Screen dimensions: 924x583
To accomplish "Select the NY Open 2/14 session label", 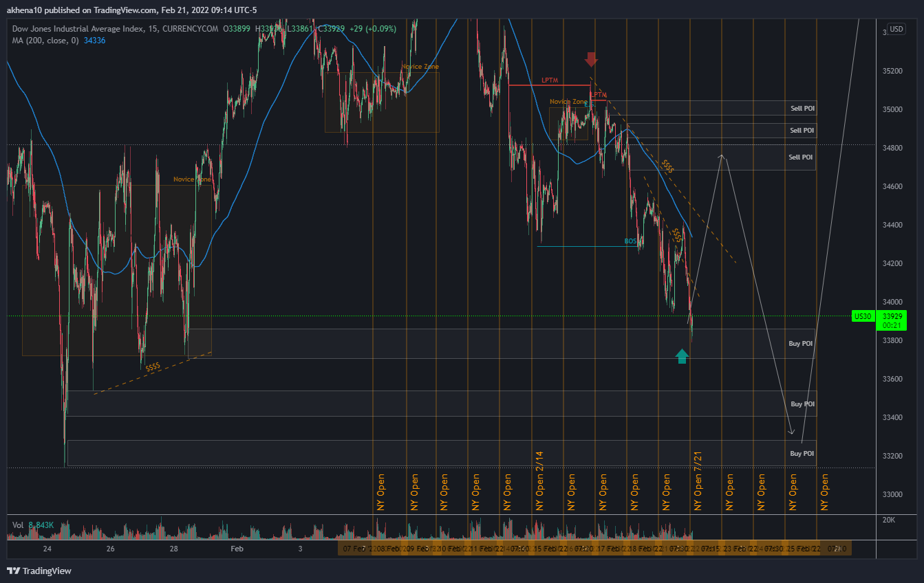I will (x=539, y=480).
